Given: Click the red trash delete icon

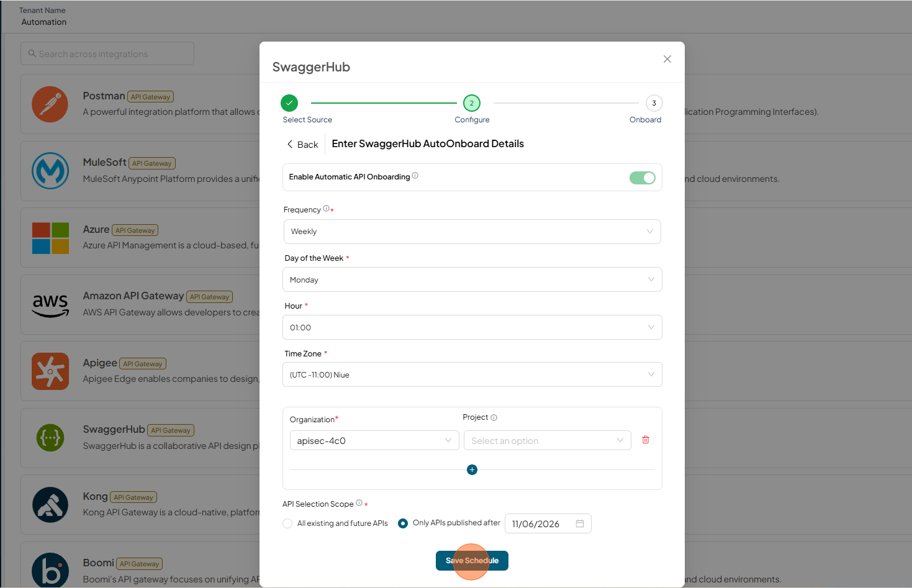Looking at the screenshot, I should (x=646, y=440).
